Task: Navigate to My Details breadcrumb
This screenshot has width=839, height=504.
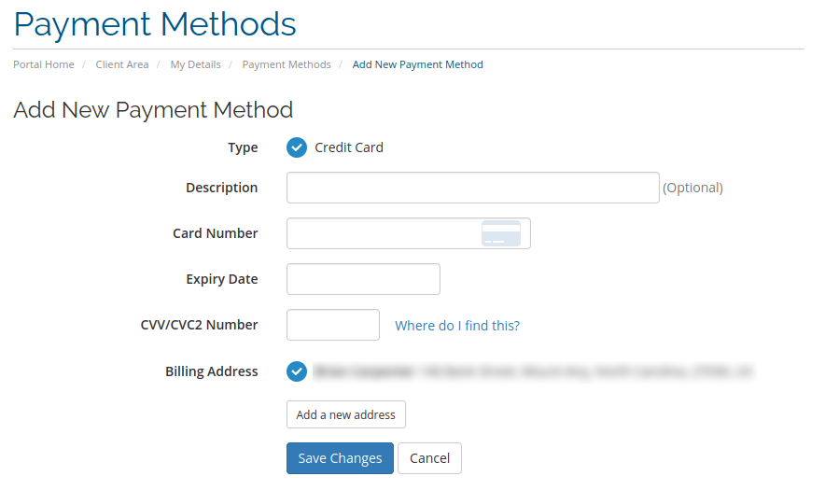Action: point(195,64)
